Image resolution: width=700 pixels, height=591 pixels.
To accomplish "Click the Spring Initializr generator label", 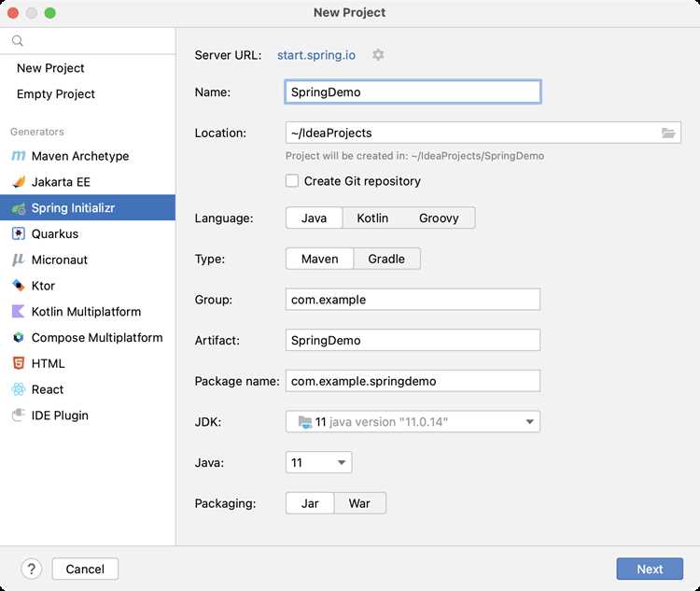I will pos(73,207).
